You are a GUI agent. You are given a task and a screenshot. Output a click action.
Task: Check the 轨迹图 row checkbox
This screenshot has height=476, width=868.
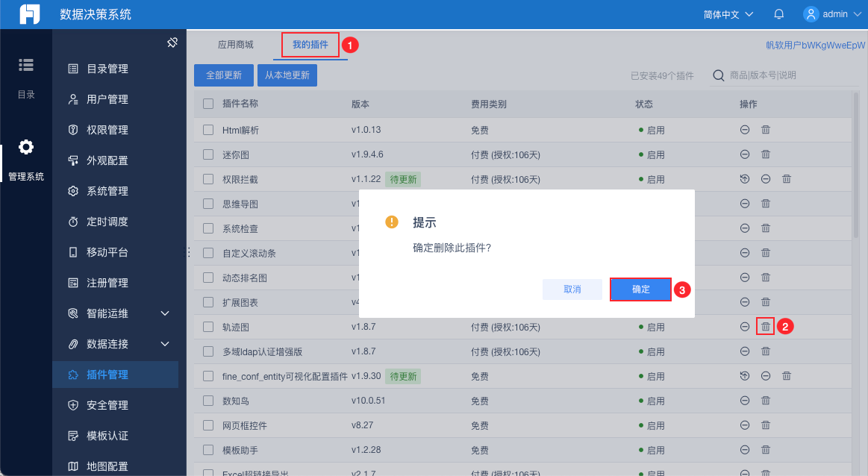coord(208,327)
